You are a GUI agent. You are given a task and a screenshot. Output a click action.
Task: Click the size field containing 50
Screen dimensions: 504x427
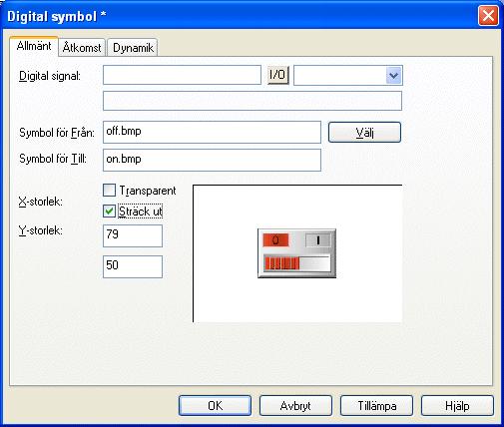click(133, 266)
